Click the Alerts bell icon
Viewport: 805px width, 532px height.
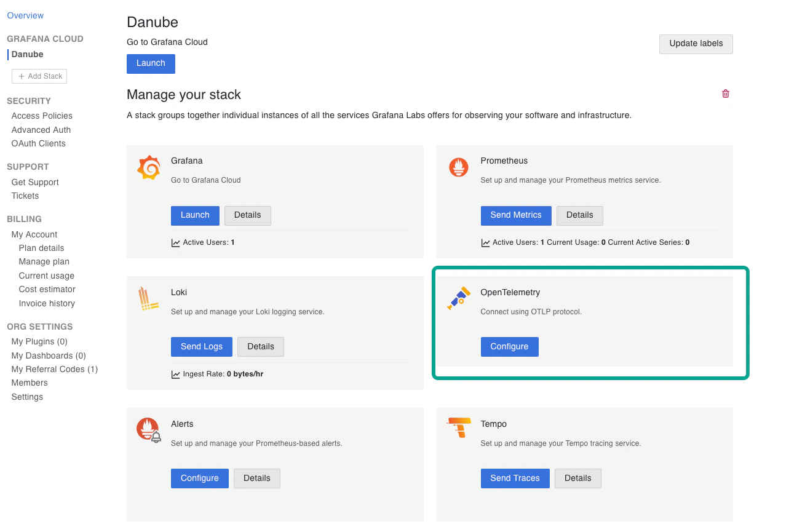click(x=149, y=431)
